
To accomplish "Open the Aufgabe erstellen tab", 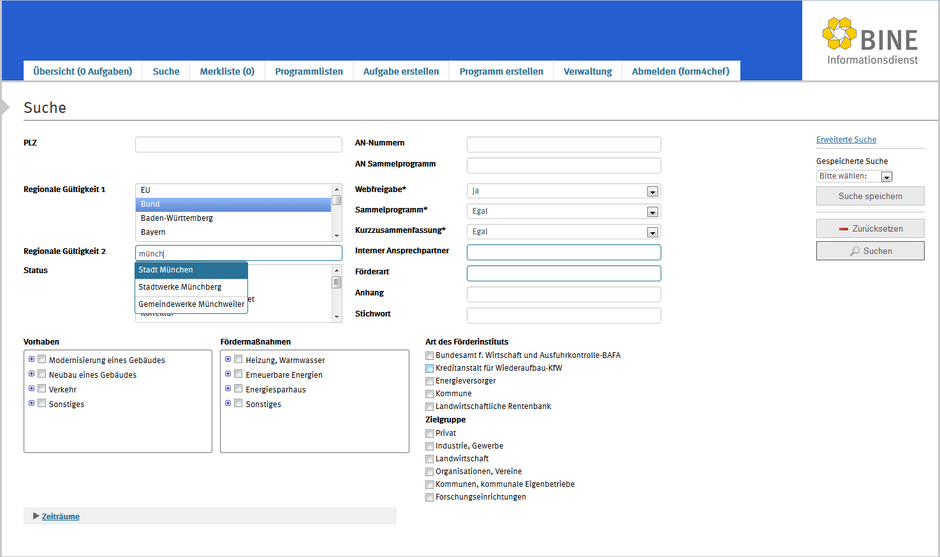I will coord(401,71).
